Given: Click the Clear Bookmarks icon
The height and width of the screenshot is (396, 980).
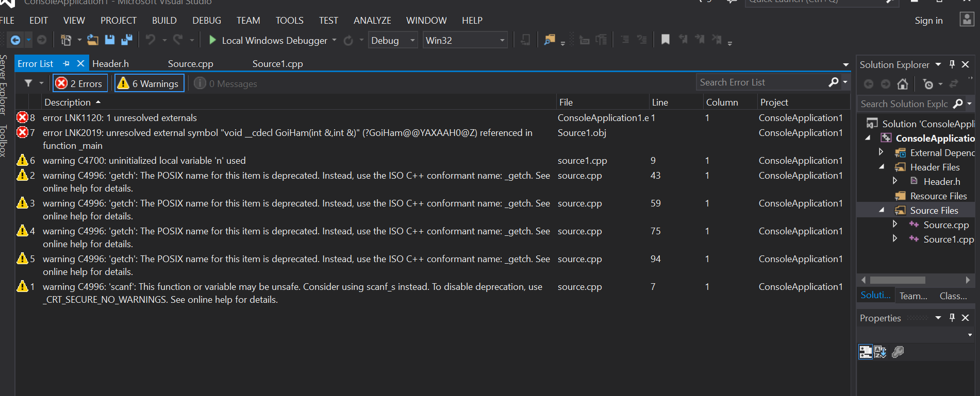Looking at the screenshot, I should pos(717,39).
